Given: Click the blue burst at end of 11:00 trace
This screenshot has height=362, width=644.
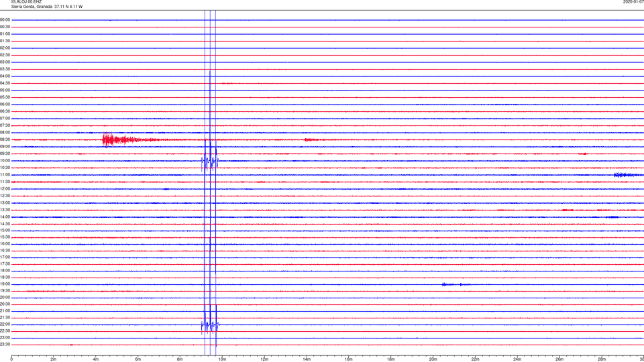Looking at the screenshot, I should pyautogui.click(x=629, y=175).
